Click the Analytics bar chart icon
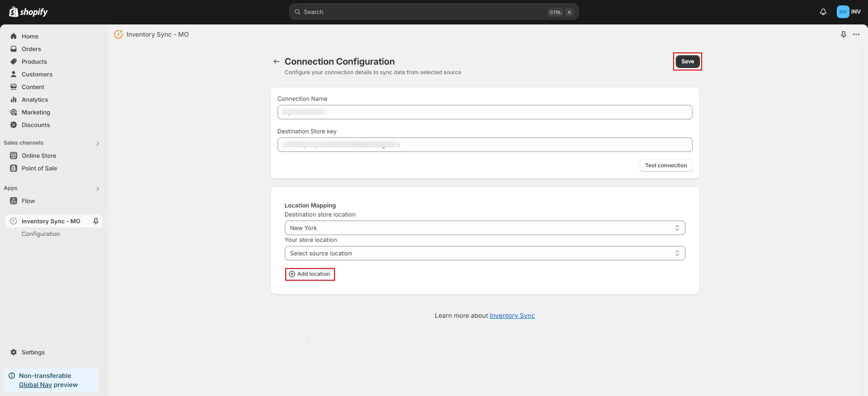Screen dimensions: 868x396 [x=14, y=99]
